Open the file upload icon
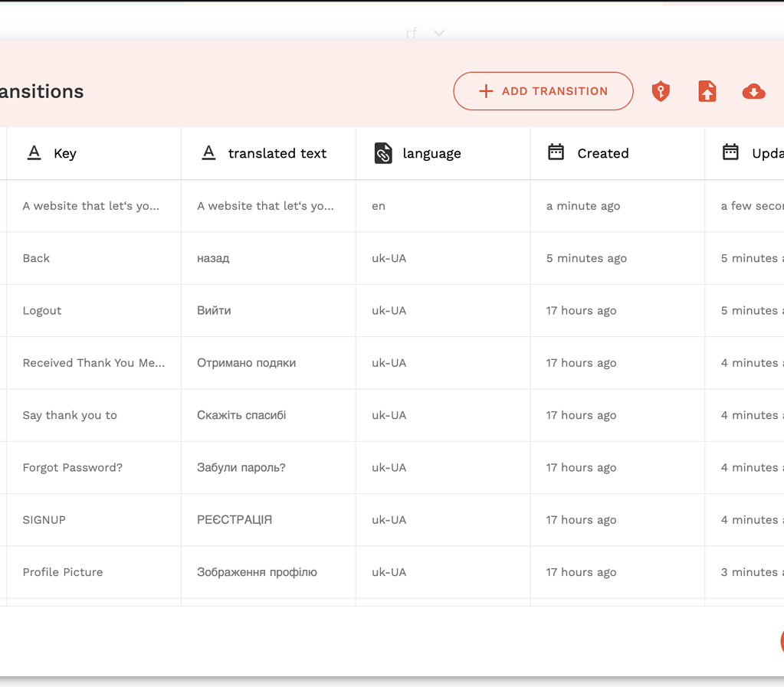Viewport: 784px width, 687px height. [x=707, y=91]
